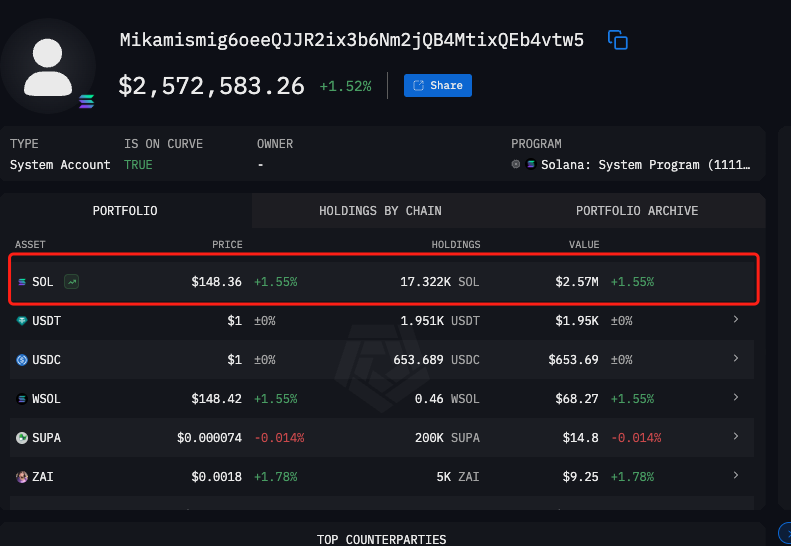Click the 5K ZAI holdings value
The image size is (791, 546).
(458, 476)
